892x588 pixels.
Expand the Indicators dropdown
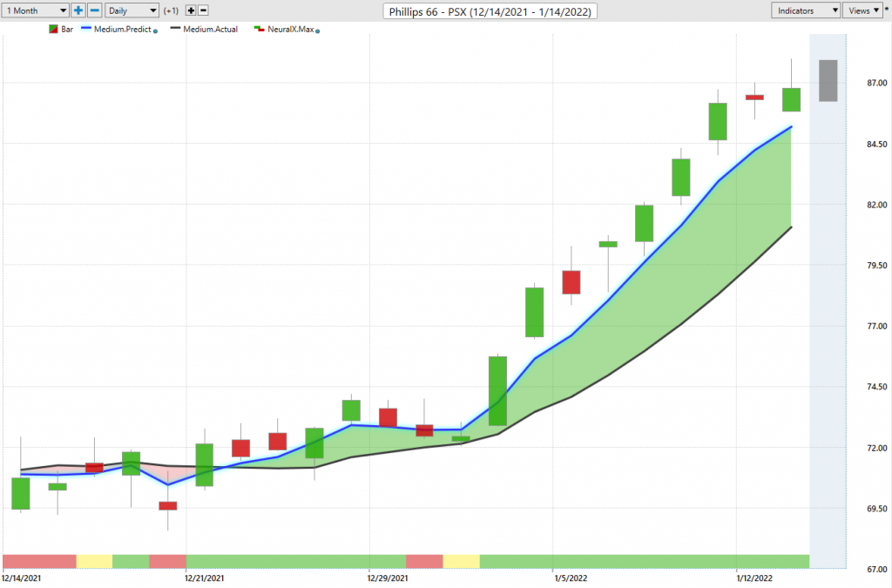point(806,10)
